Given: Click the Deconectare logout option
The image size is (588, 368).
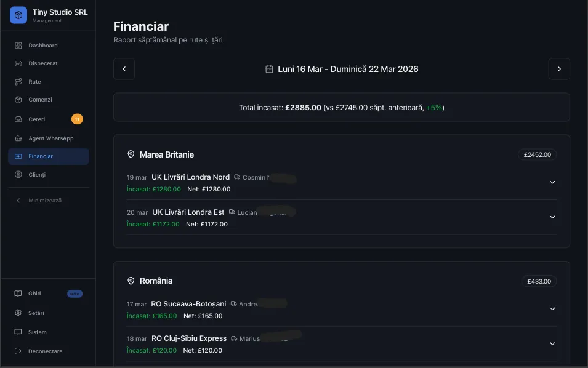Looking at the screenshot, I should pyautogui.click(x=44, y=351).
